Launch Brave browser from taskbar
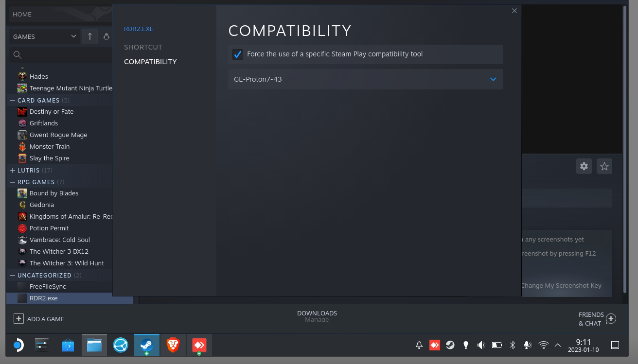Screen dimensions: 638x364 173,346
